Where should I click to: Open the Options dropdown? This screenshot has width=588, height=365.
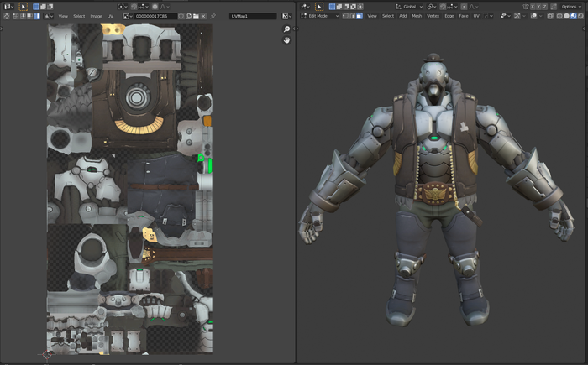(x=572, y=7)
